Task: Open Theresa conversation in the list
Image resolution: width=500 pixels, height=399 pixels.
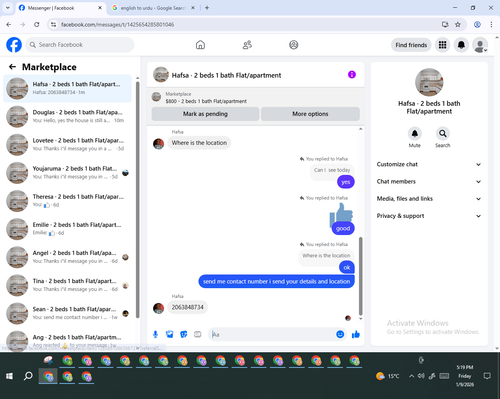Action: pos(68,201)
